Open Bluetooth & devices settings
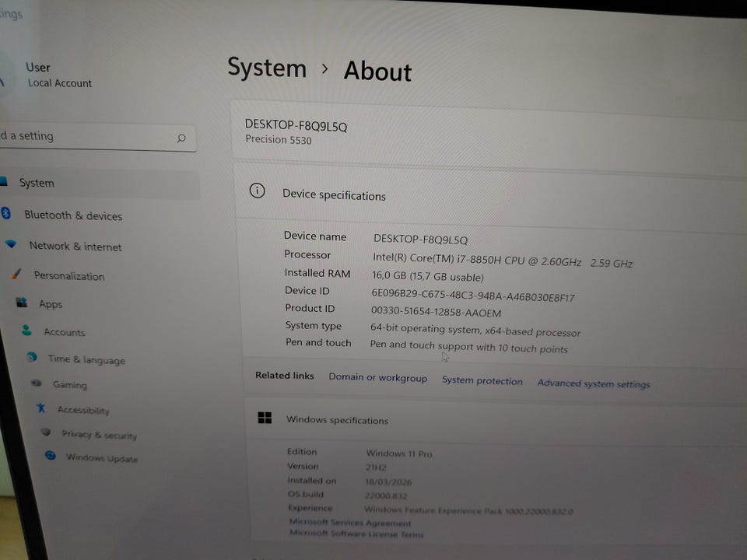Image resolution: width=747 pixels, height=560 pixels. pyautogui.click(x=73, y=215)
